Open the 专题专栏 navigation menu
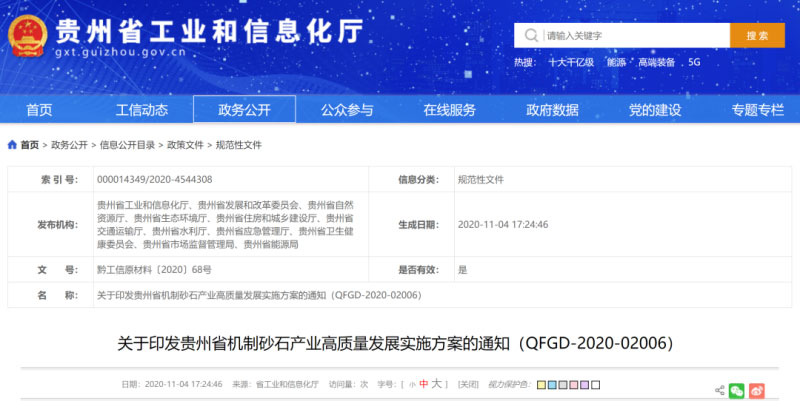 coord(757,110)
